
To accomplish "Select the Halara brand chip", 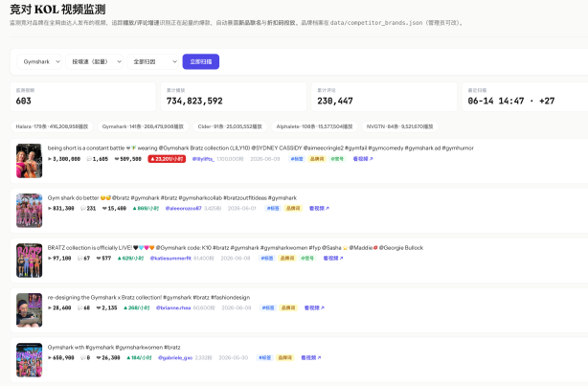I will (52, 126).
